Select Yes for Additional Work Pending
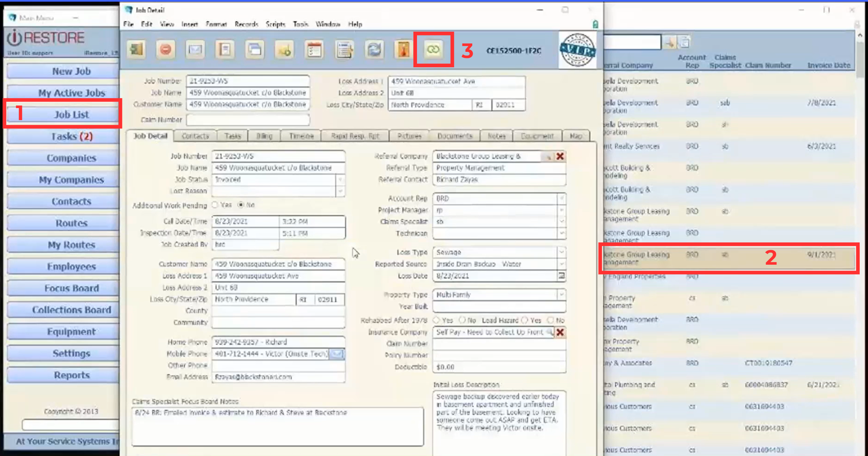Screen dimensions: 868x456 tap(215, 205)
